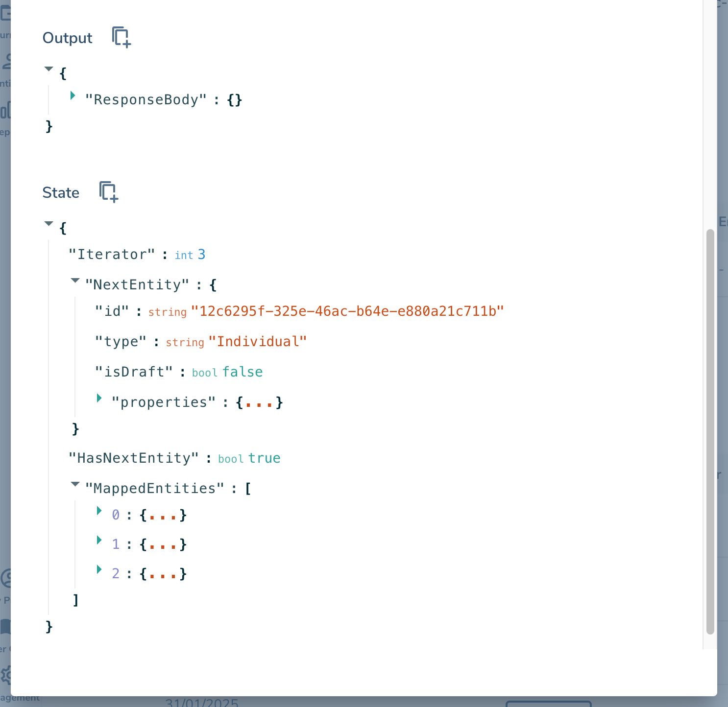728x707 pixels.
Task: Expand item 2 of MappedEntities
Action: [x=99, y=569]
